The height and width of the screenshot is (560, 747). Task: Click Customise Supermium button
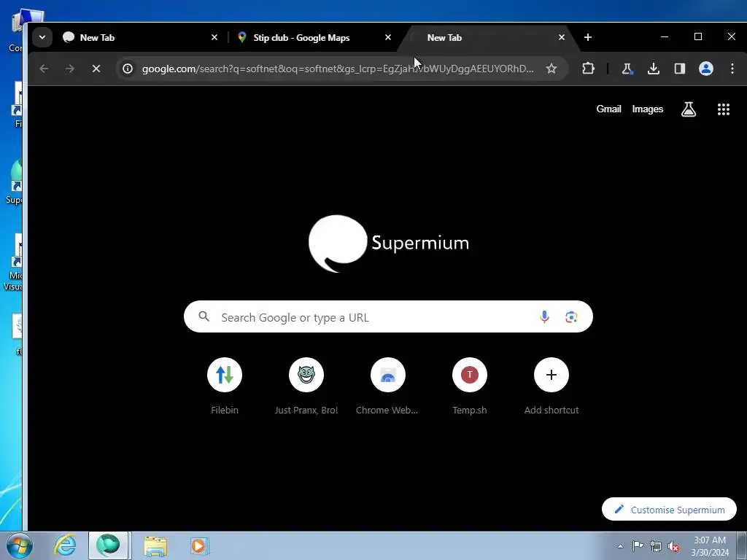point(669,509)
